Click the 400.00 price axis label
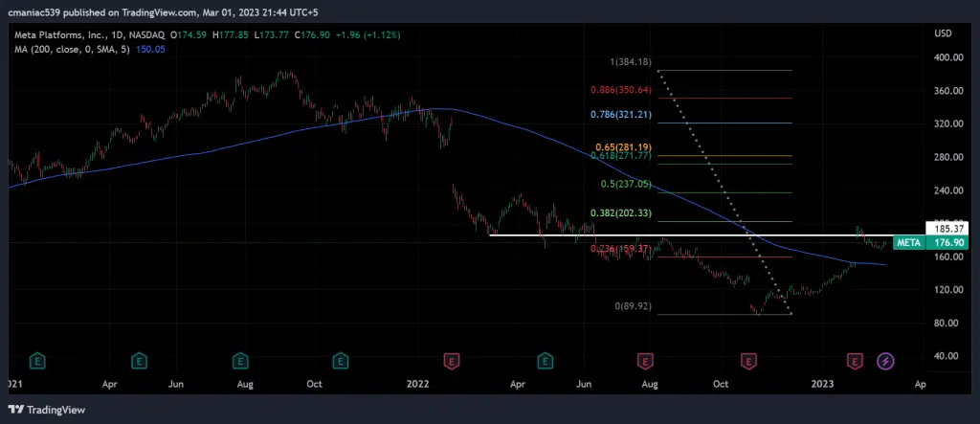Screen dimensions: 980x424 [948, 57]
